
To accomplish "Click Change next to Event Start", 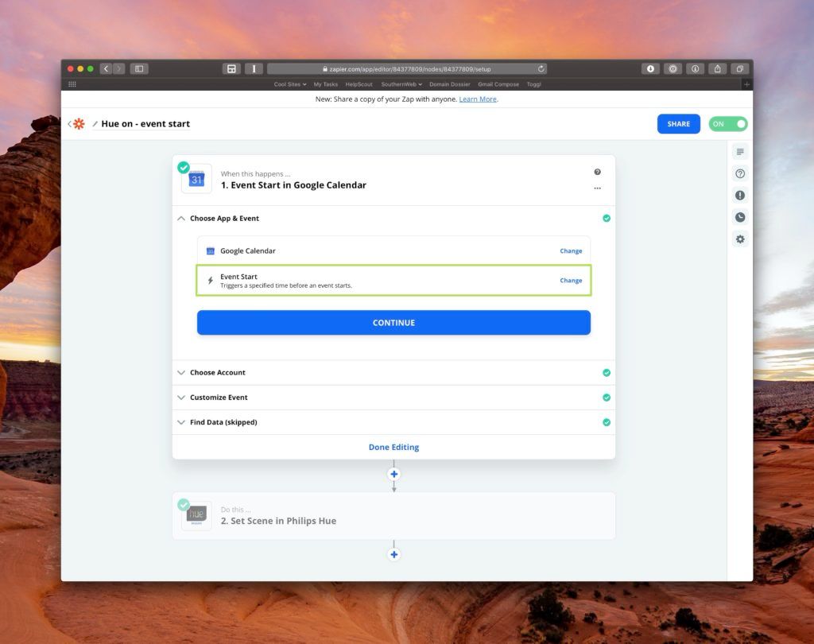I will (571, 281).
